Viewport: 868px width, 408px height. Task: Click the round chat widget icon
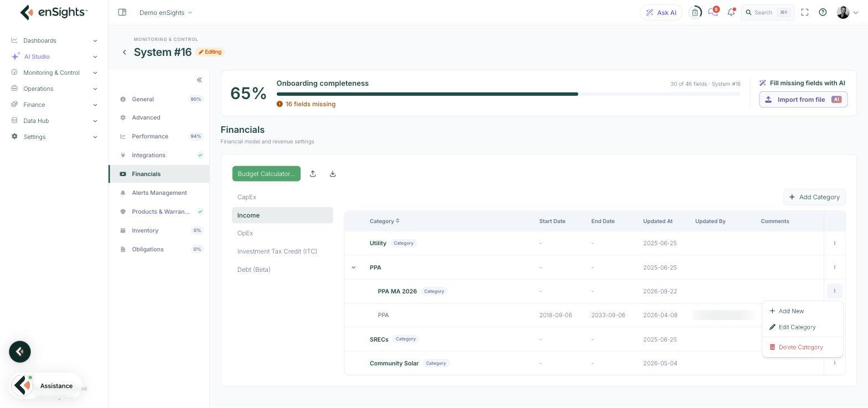[20, 352]
